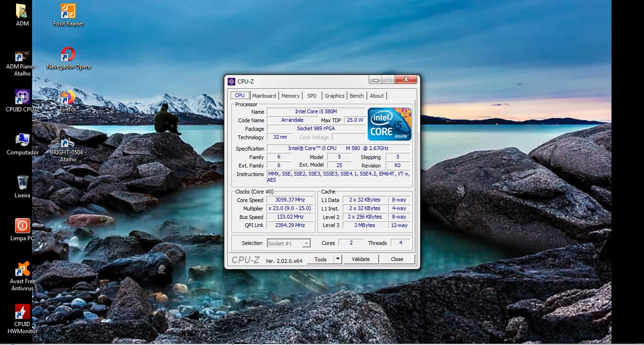Click the Max TDP value 25.0 W
The width and height of the screenshot is (644, 345).
pos(355,120)
